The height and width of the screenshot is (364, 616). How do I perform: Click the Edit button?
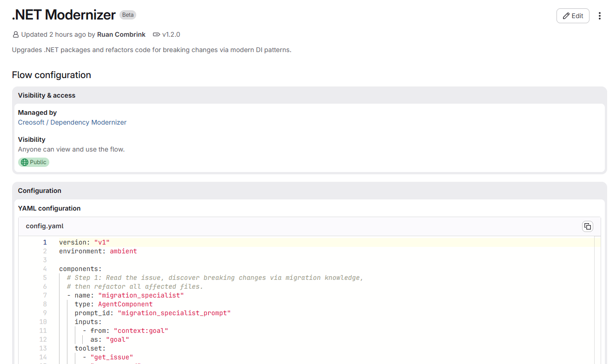click(573, 16)
